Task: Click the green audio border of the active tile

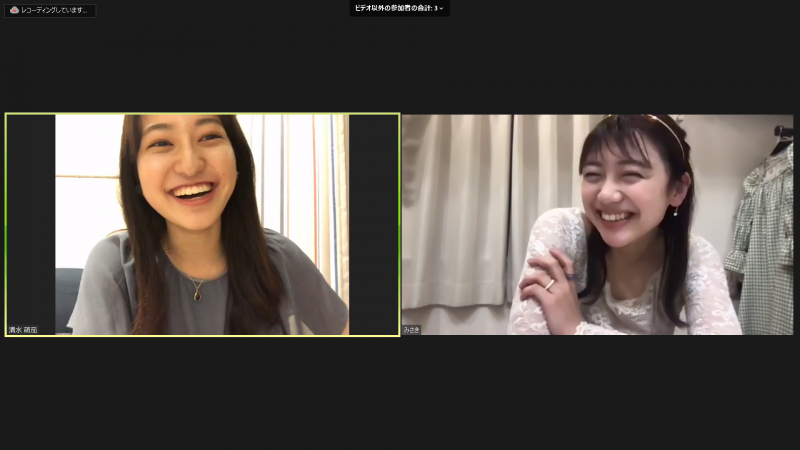Action: pos(6,224)
